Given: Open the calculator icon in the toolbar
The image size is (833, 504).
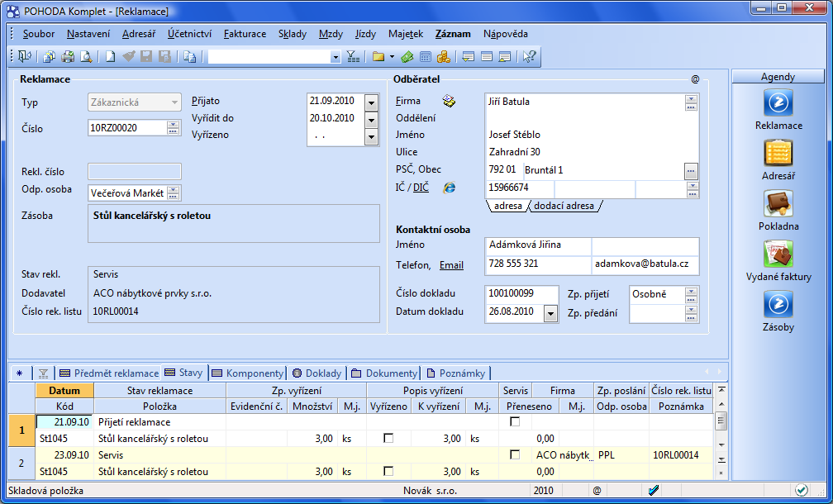Looking at the screenshot, I should 426,57.
